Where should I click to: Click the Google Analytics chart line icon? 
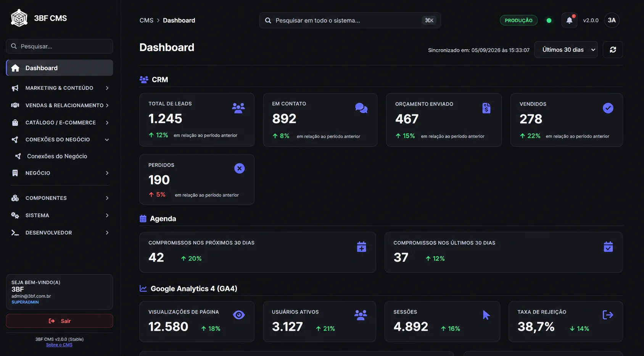point(143,288)
